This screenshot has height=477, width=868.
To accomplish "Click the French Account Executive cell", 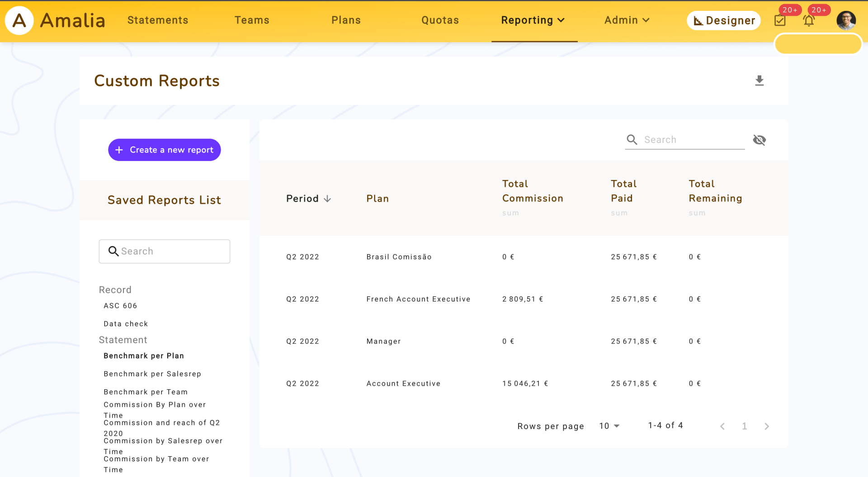I will pos(418,299).
